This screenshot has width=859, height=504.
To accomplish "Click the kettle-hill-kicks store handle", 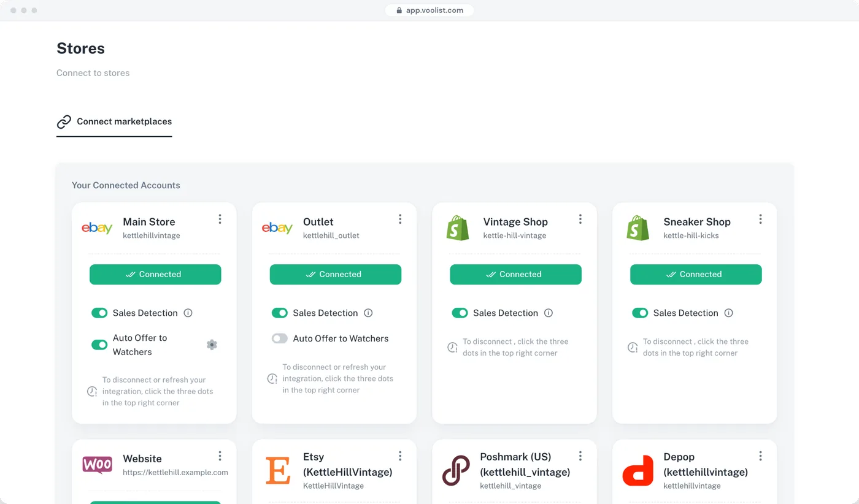I will pyautogui.click(x=691, y=235).
